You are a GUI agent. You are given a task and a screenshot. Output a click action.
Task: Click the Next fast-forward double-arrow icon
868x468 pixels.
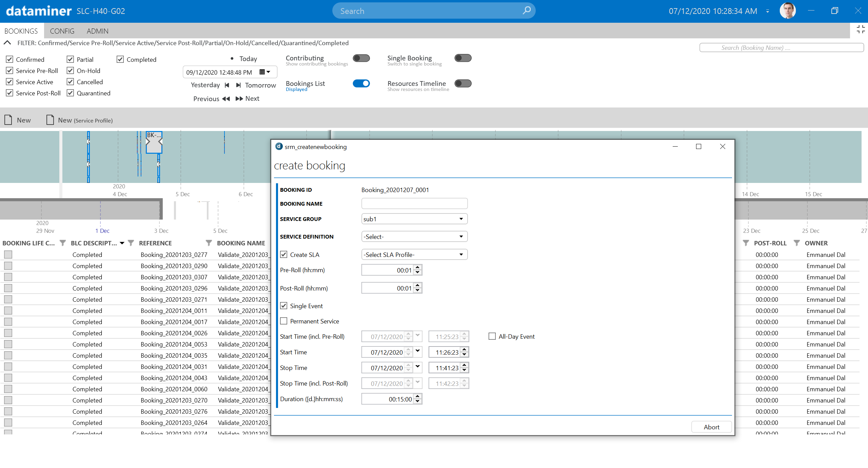coord(239,99)
